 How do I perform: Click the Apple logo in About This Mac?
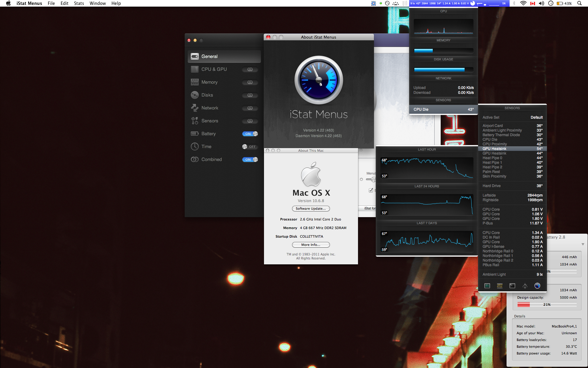[x=311, y=174]
